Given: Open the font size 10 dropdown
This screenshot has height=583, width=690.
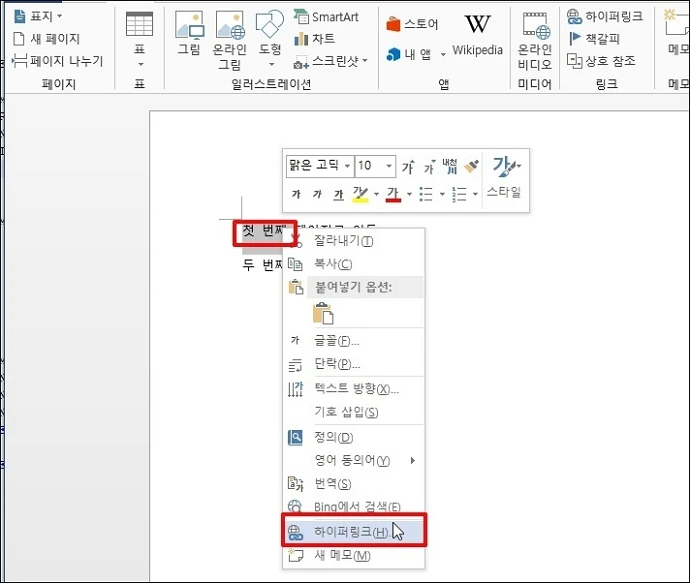Looking at the screenshot, I should 389,166.
